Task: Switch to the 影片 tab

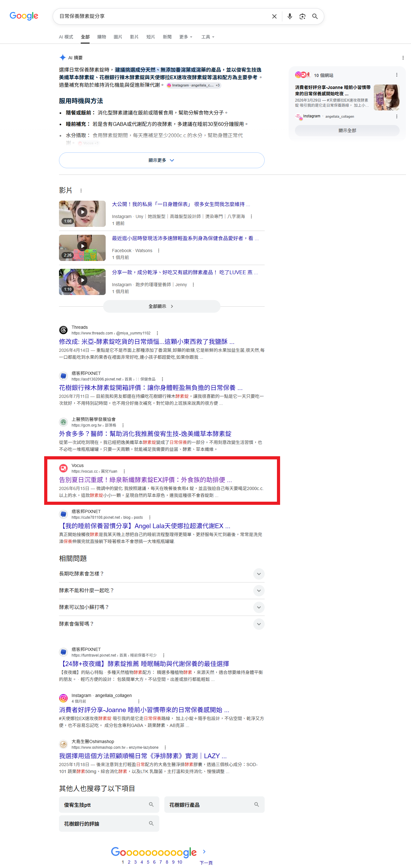Action: [x=134, y=37]
